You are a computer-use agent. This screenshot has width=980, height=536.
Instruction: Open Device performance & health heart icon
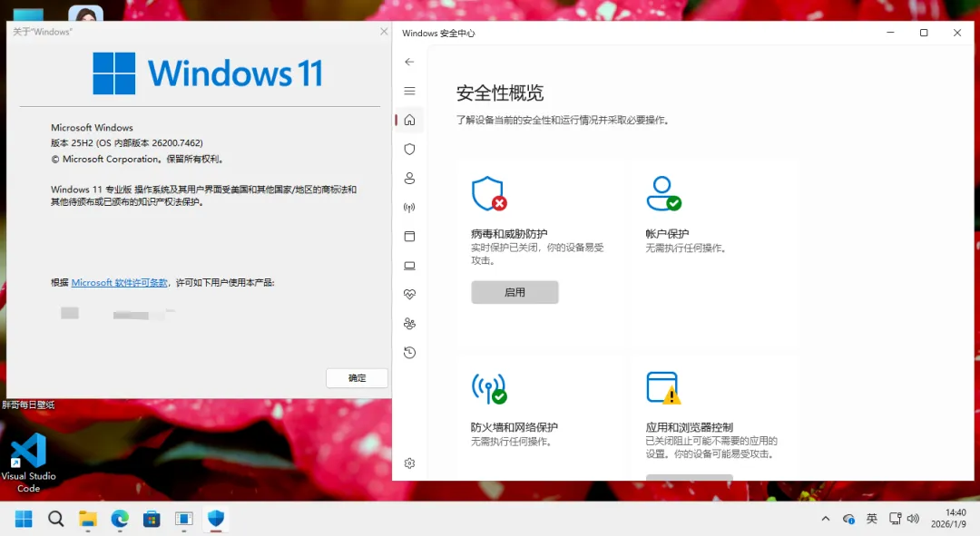point(409,294)
